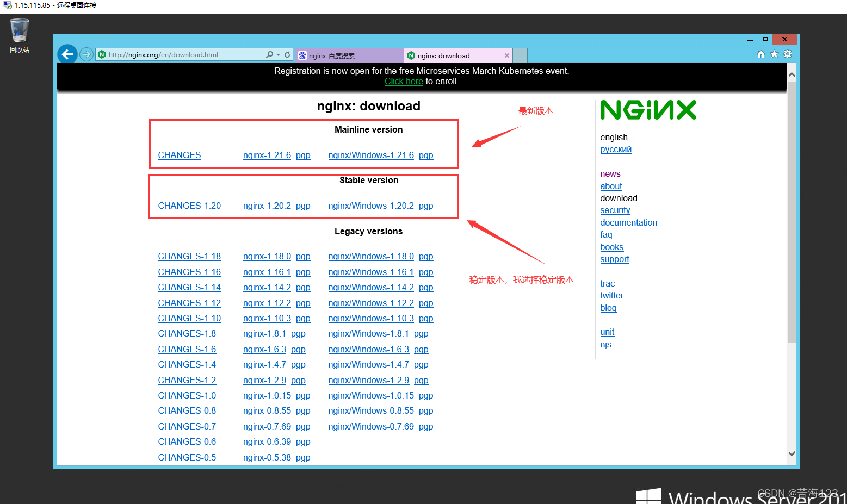The image size is (847, 504).
Task: Open the blog sidebar link
Action: click(608, 308)
